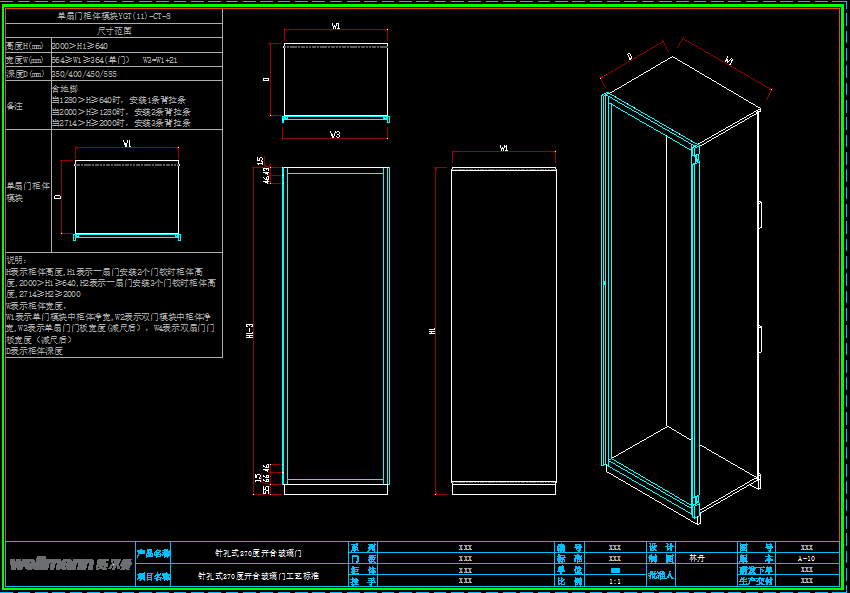
Task: Select the small cabinet module drawing in the table
Action: 127,198
